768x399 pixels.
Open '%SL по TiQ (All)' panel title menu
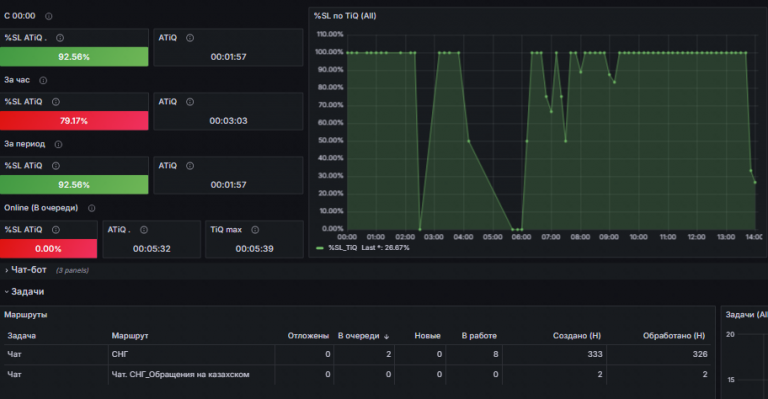pyautogui.click(x=345, y=16)
